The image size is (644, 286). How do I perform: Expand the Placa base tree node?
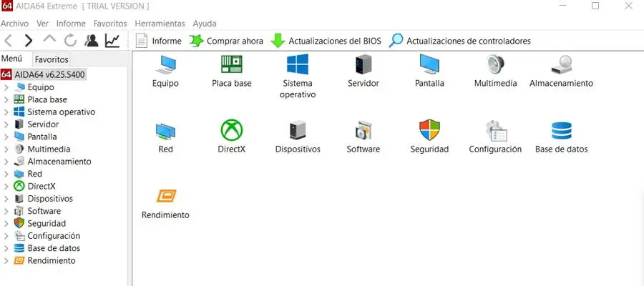(6, 99)
